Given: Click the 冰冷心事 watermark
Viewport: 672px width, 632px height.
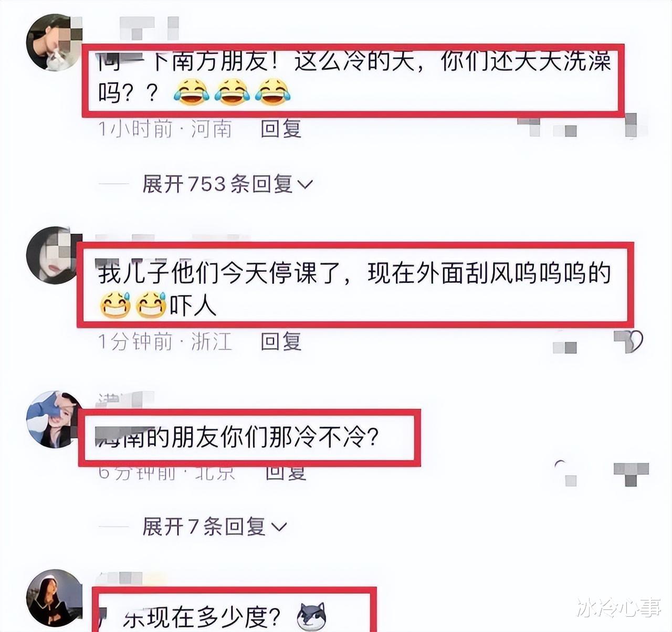Looking at the screenshot, I should coord(618,608).
